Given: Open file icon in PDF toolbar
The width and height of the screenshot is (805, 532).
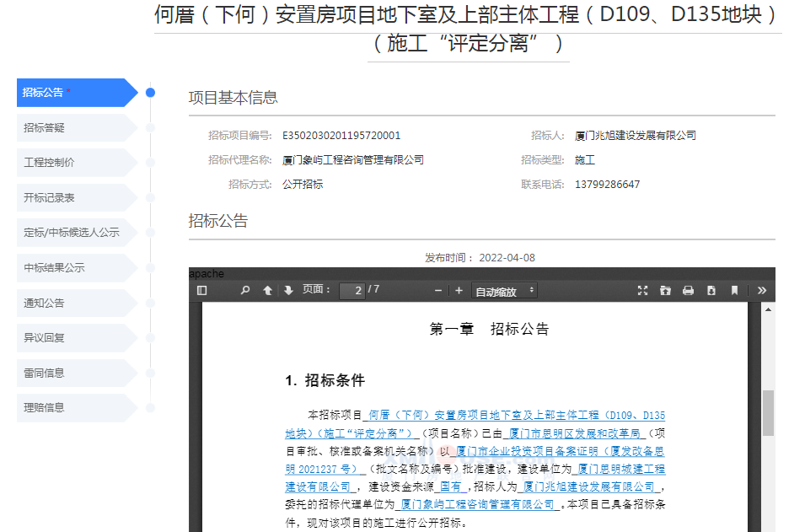Looking at the screenshot, I should 665,291.
